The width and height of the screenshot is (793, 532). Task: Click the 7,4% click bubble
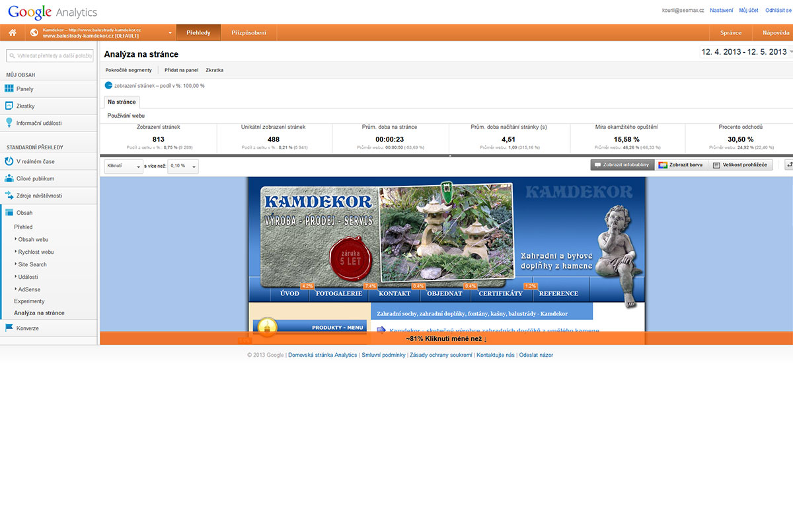pos(370,286)
